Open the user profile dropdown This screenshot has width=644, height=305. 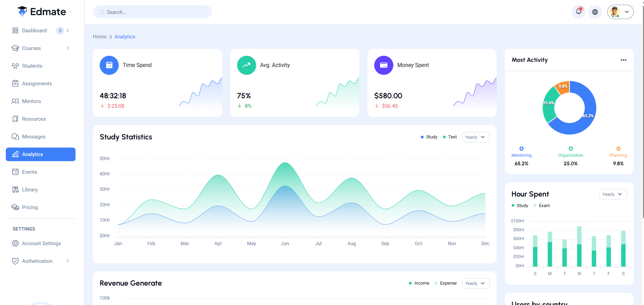pos(621,12)
